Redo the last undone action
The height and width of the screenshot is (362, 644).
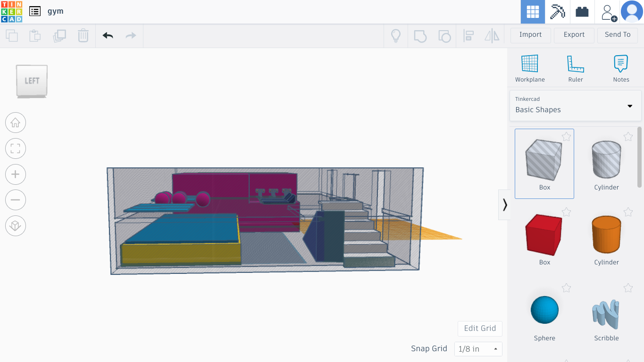coord(131,35)
